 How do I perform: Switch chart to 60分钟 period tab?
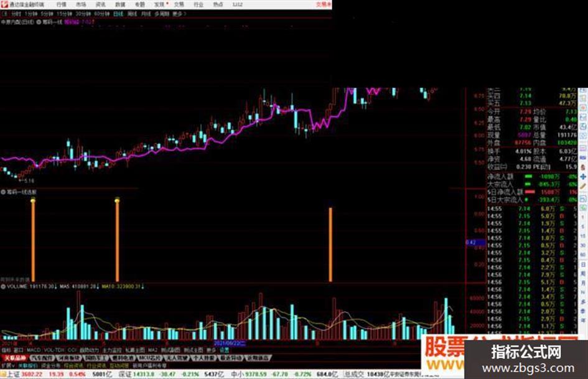click(x=101, y=14)
